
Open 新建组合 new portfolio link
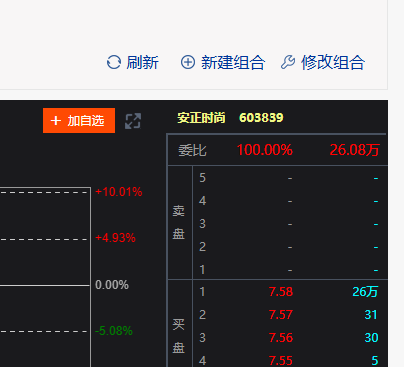[233, 63]
